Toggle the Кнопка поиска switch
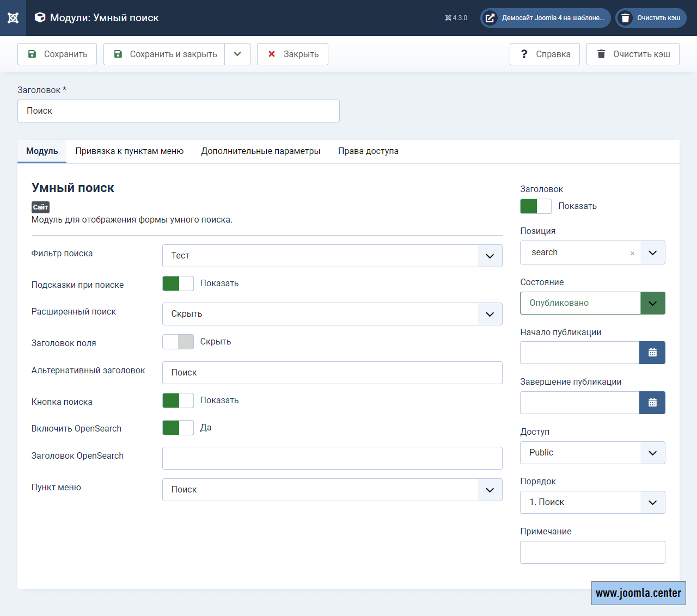 (178, 401)
